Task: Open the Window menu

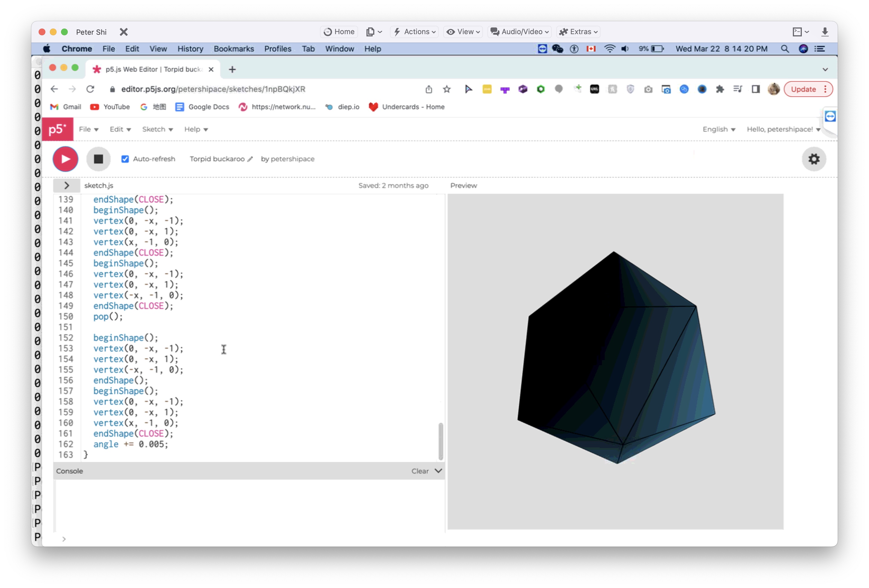Action: tap(339, 49)
